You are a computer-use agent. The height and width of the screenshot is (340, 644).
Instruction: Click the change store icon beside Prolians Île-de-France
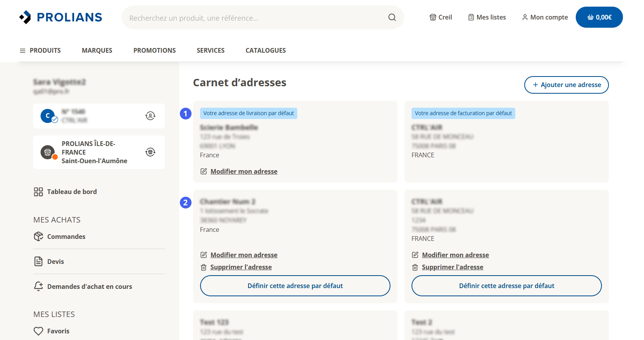tap(151, 152)
